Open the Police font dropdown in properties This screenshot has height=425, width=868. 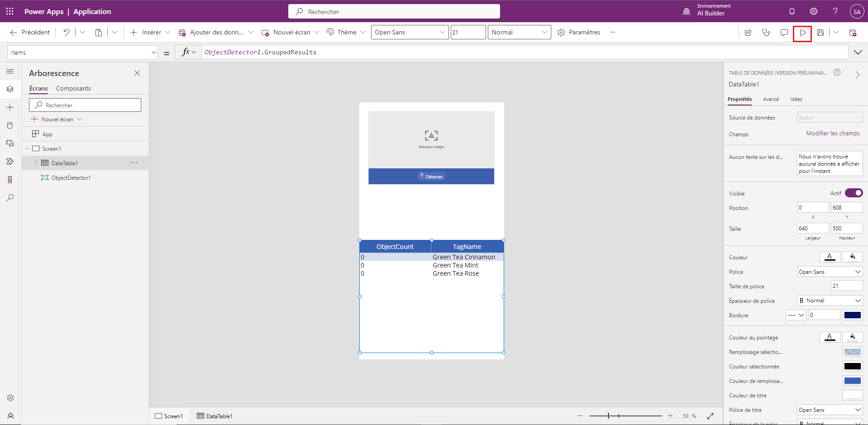[830, 272]
